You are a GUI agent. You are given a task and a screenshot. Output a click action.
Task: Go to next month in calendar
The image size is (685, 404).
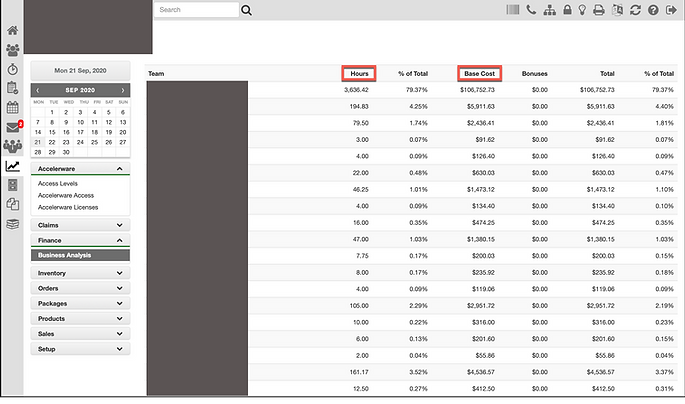pos(123,90)
